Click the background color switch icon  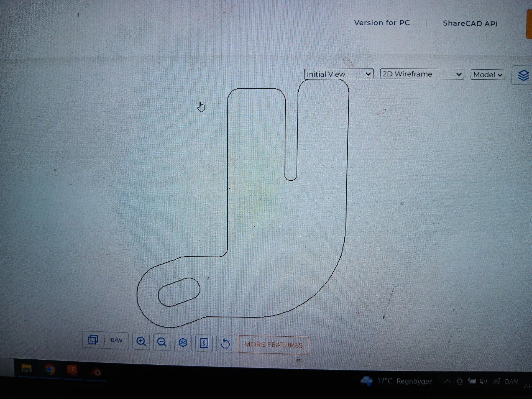coord(93,339)
